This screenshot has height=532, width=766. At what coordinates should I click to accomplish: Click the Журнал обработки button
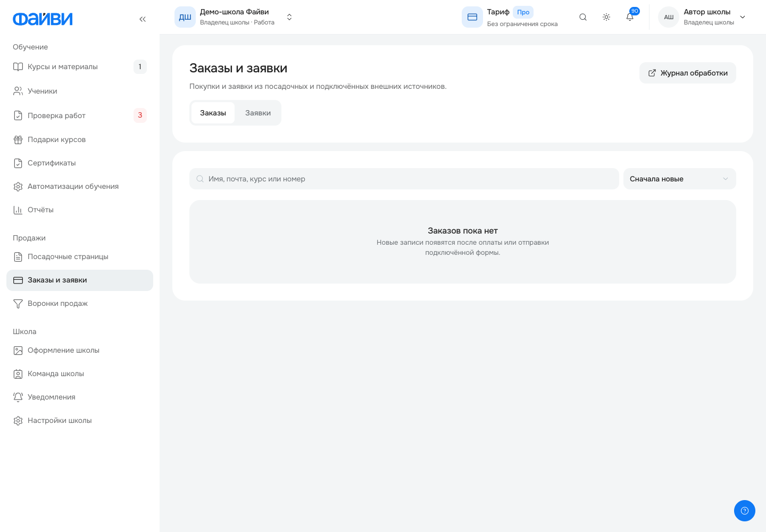688,73
